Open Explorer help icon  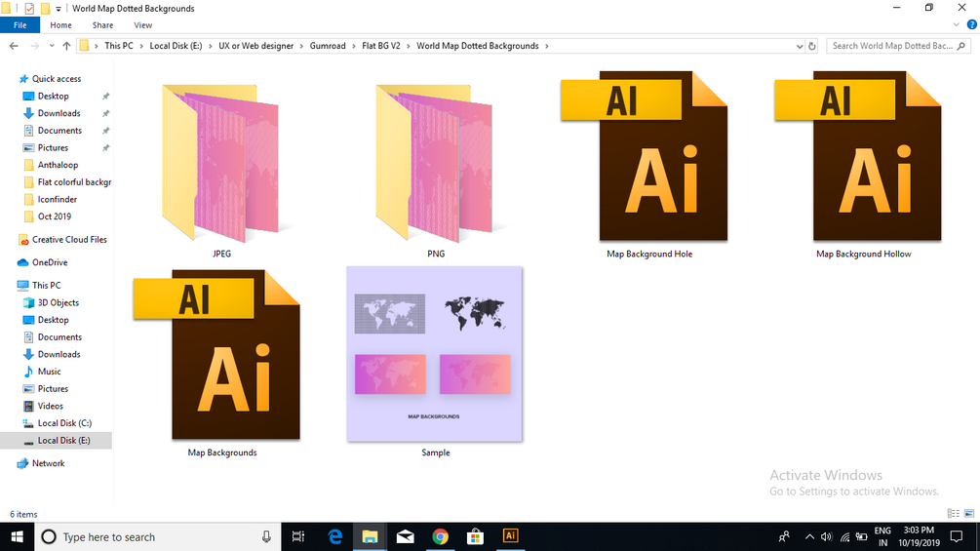point(971,25)
